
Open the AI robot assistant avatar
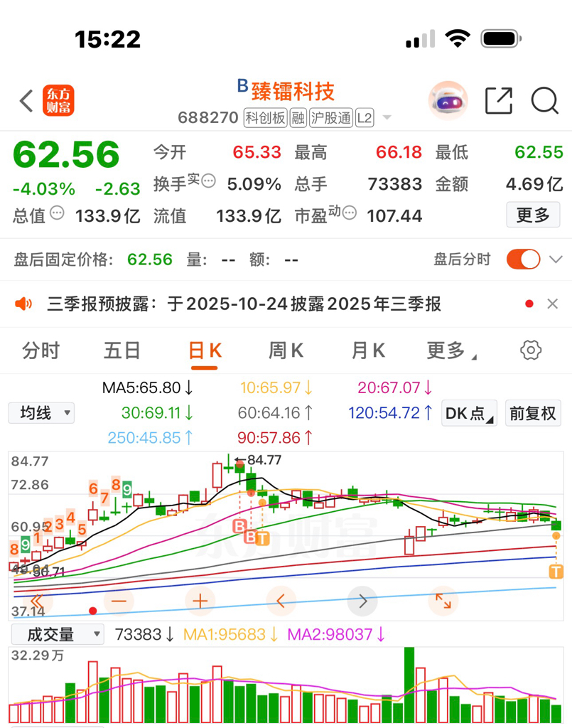point(448,100)
